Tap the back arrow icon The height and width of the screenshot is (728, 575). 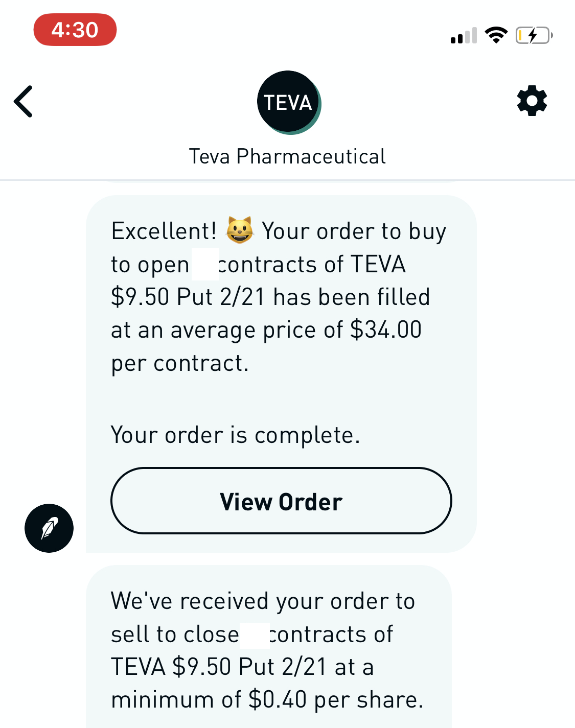tap(23, 101)
